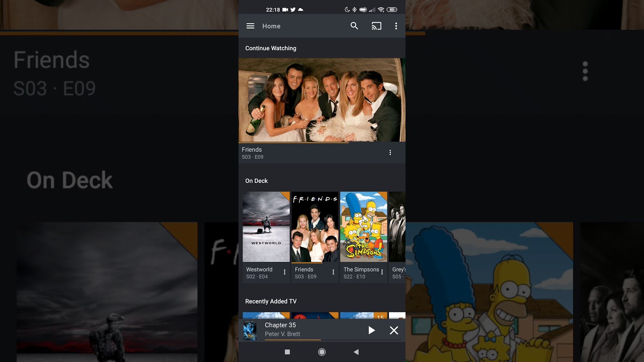Tap the status bar Wi-Fi icon
This screenshot has height=362, width=644.
[381, 10]
